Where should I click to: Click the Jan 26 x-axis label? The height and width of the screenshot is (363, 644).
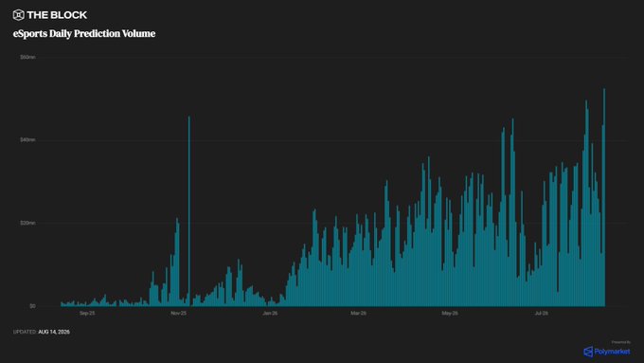(x=270, y=314)
